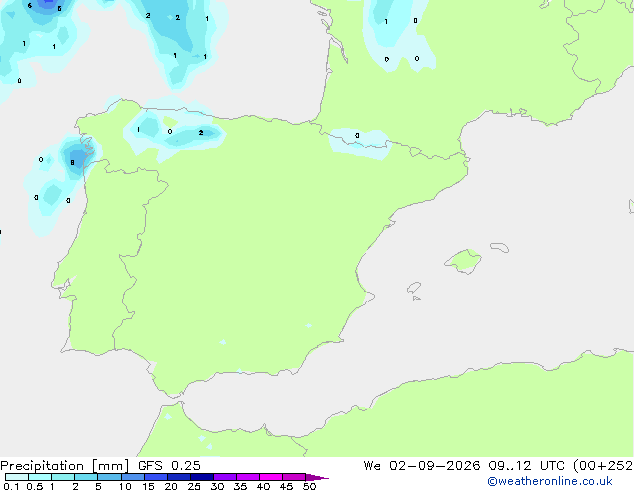Click the '40' legend scale label
Viewport: 634px width, 490px height.
pos(263,486)
